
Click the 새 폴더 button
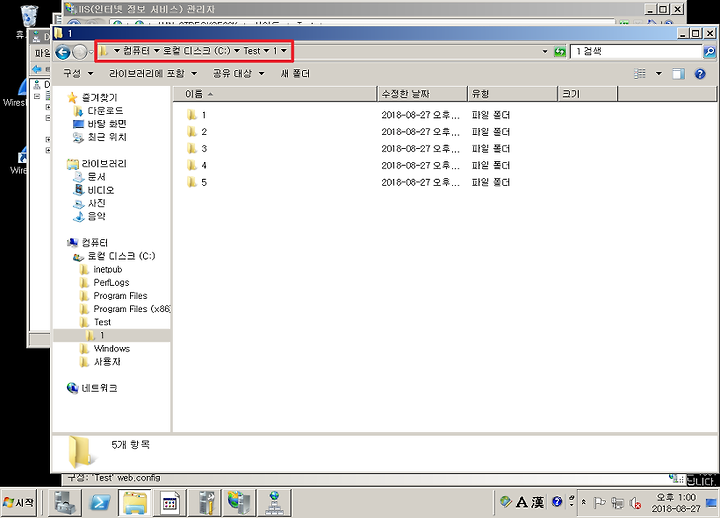295,73
